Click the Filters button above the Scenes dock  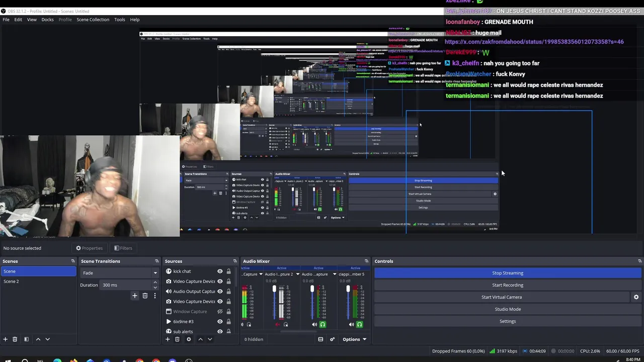(123, 248)
